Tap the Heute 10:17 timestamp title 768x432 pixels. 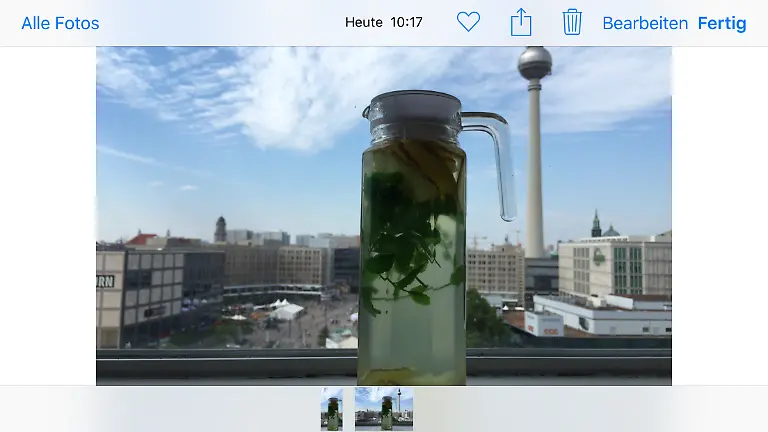click(x=383, y=22)
